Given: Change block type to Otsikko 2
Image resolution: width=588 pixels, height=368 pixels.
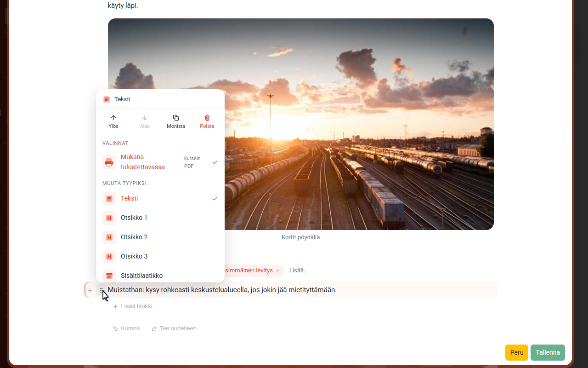Looking at the screenshot, I should coord(160,237).
